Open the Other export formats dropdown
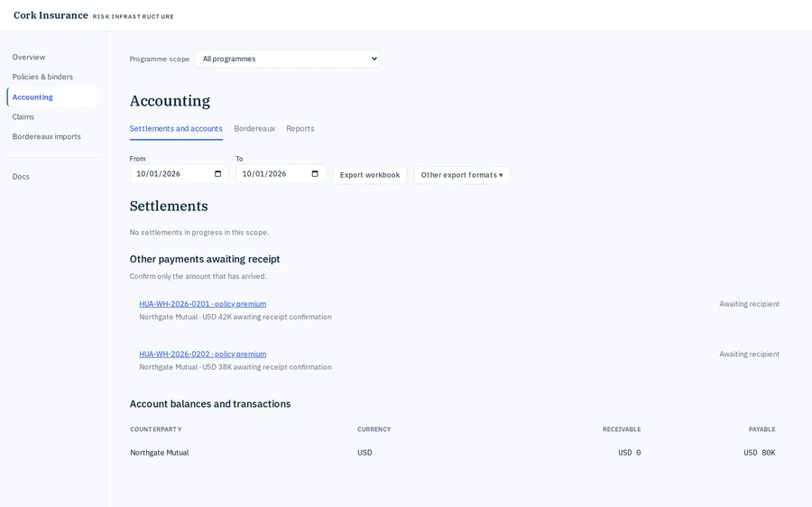 462,175
